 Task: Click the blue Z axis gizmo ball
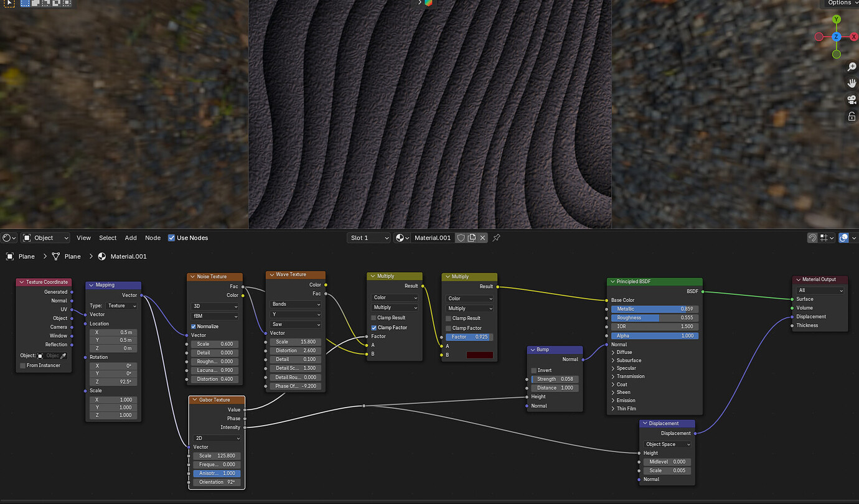(837, 37)
